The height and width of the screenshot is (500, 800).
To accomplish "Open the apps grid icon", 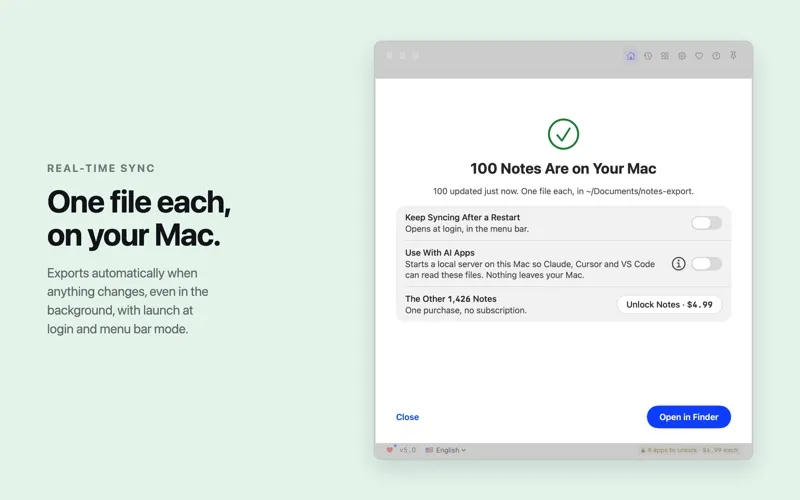I will [665, 56].
